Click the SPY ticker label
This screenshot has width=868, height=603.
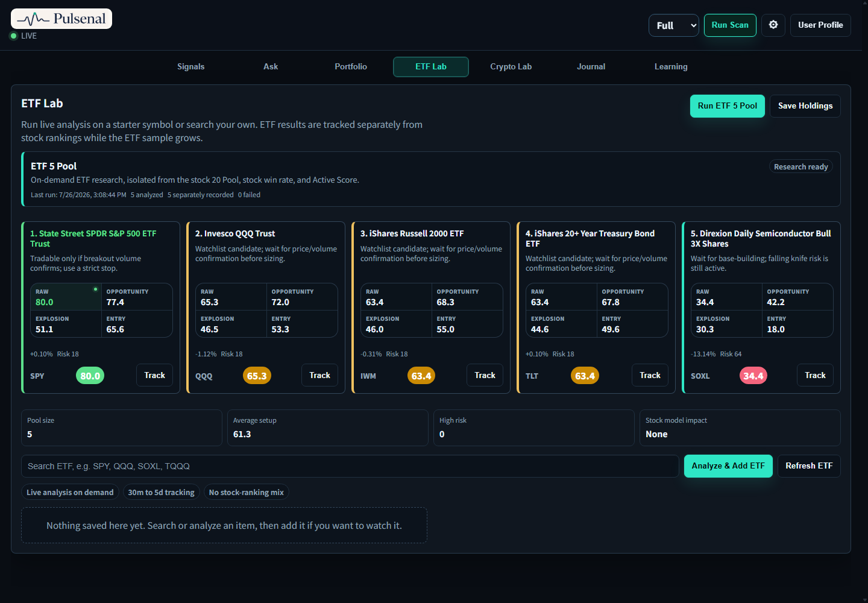pos(37,376)
